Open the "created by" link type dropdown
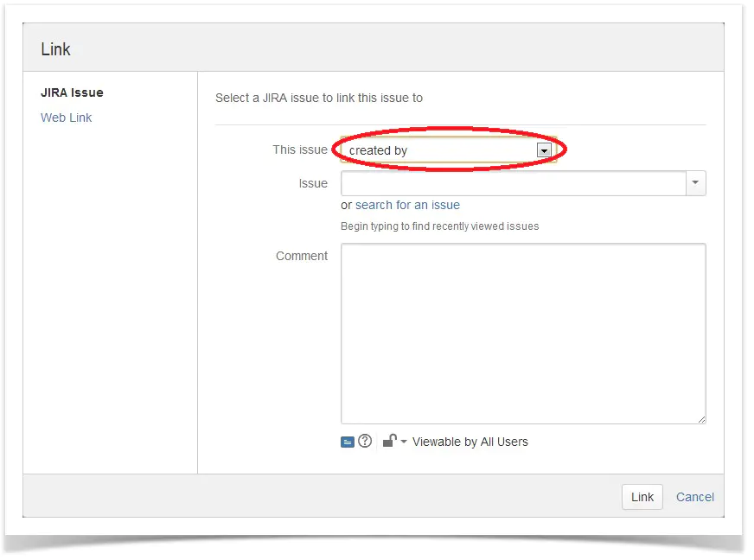 pos(448,150)
